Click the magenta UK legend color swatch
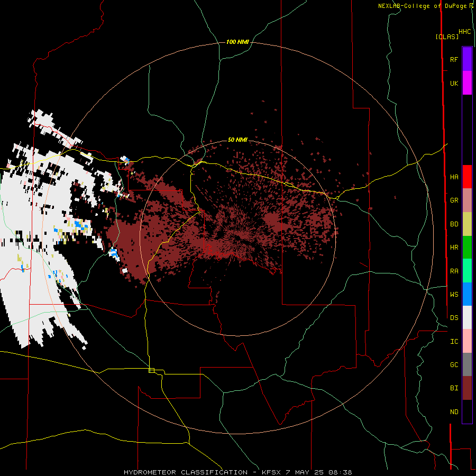Screen dimensions: 476x476 [467, 83]
